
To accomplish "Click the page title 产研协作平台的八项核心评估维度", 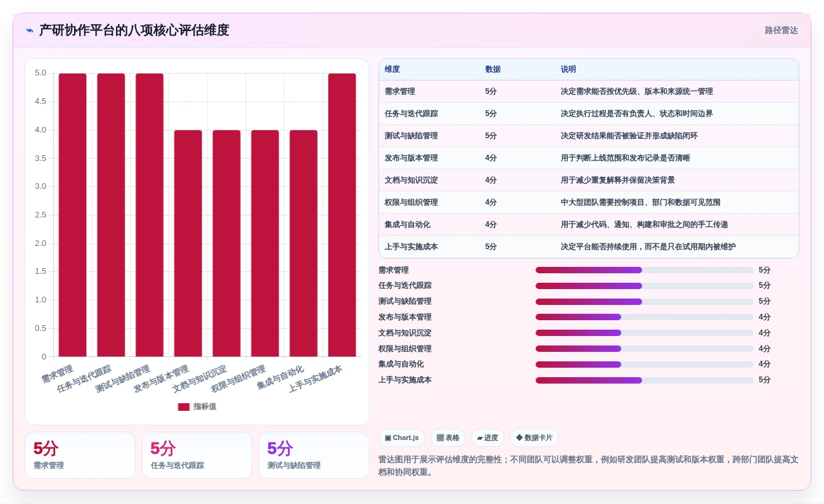I will [134, 30].
